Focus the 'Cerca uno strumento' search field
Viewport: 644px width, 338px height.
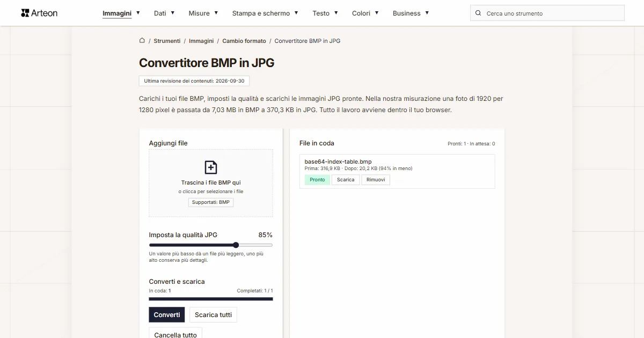pyautogui.click(x=547, y=13)
